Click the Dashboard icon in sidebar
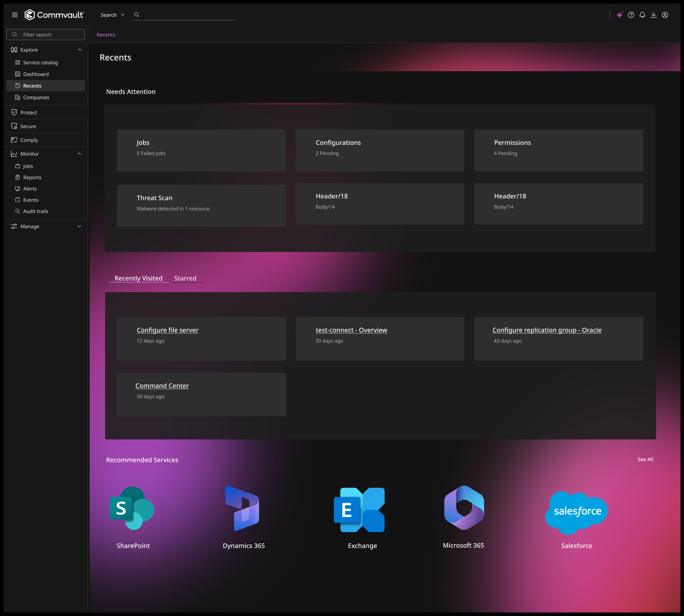Screen dimensions: 684x616 [18, 74]
